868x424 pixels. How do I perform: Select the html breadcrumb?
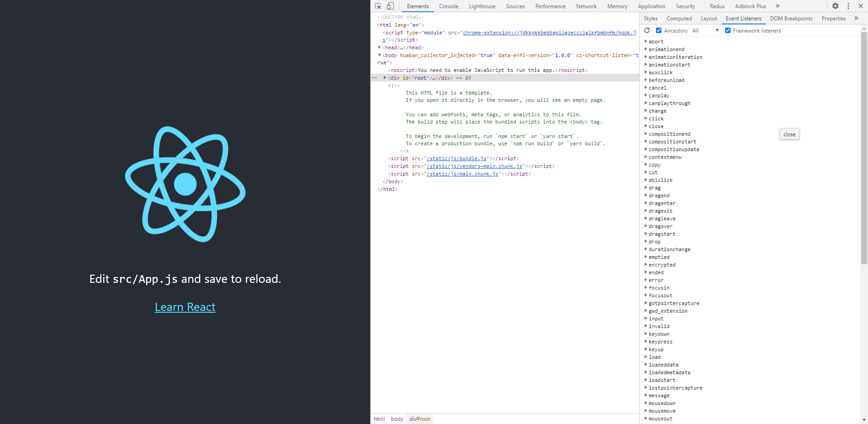pyautogui.click(x=379, y=419)
